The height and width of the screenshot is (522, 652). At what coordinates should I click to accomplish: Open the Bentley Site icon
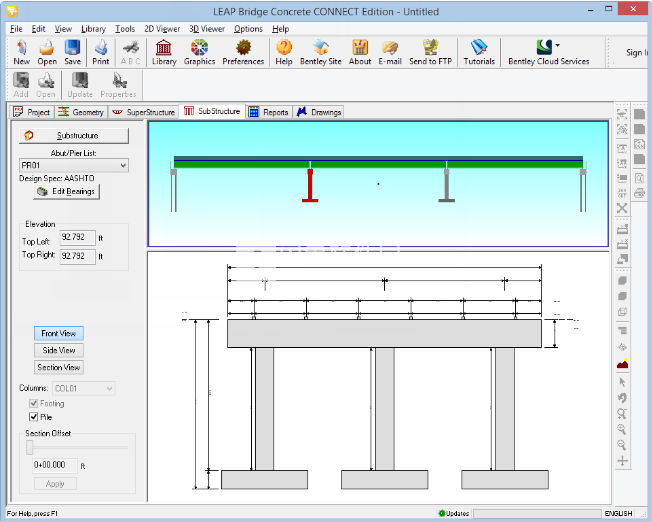[321, 52]
